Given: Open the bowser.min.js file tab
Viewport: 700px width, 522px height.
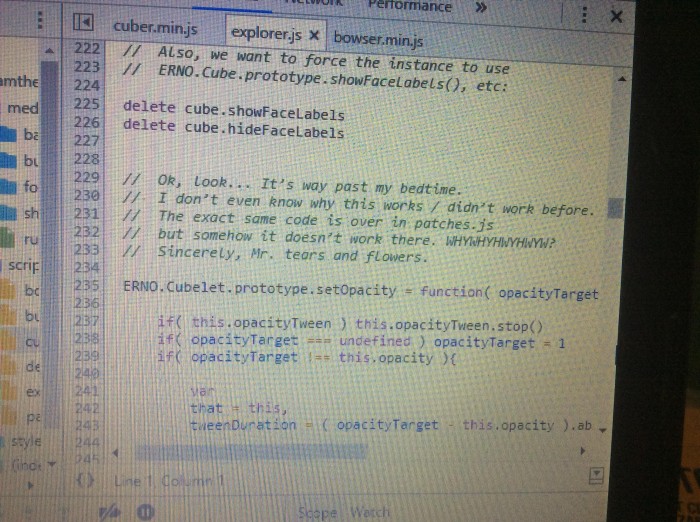Looking at the screenshot, I should point(378,39).
